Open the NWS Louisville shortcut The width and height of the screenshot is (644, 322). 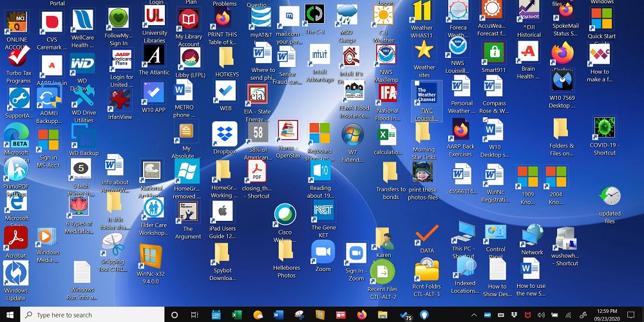click(x=457, y=47)
